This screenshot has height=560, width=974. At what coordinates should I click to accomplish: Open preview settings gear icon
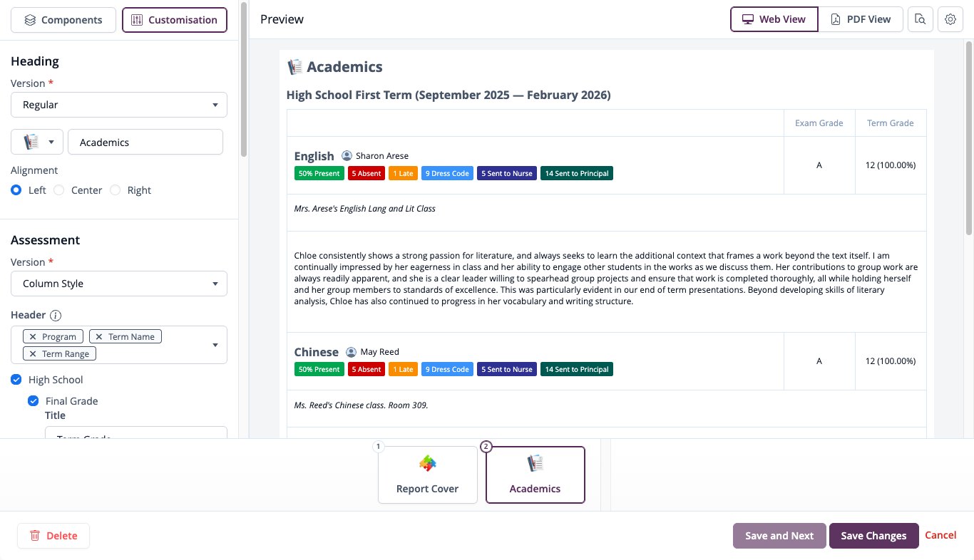tap(950, 19)
